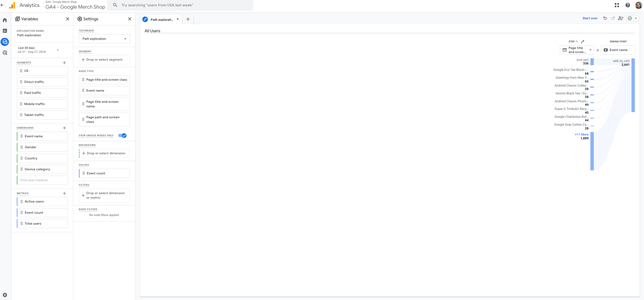Viewport: 644px width, 300px height.
Task: Edit the exploration name field
Action: pyautogui.click(x=29, y=35)
